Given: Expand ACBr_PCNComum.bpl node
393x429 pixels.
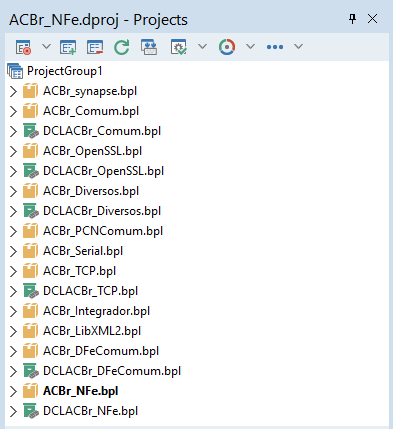Looking at the screenshot, I should (x=13, y=231).
